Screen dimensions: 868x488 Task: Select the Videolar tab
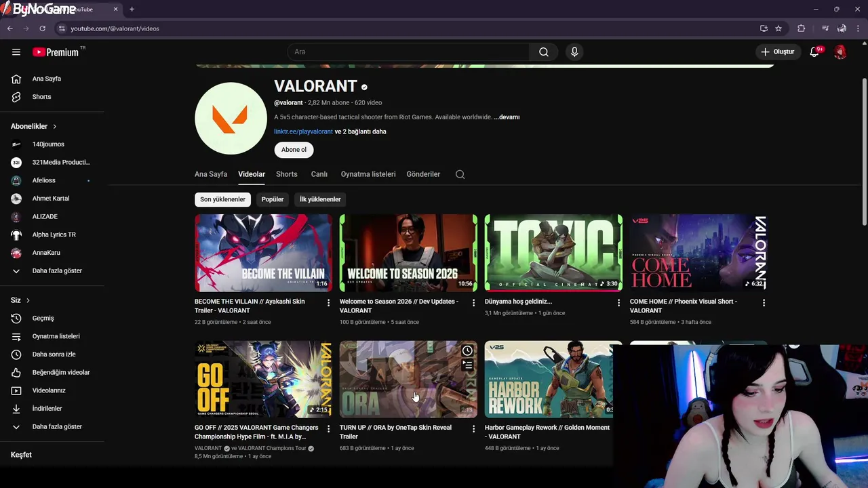coord(252,174)
